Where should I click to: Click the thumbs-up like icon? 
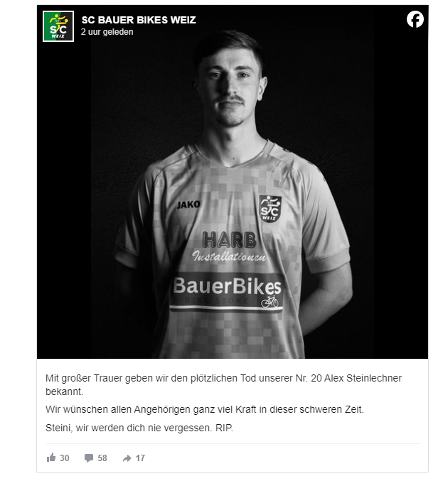[51, 458]
